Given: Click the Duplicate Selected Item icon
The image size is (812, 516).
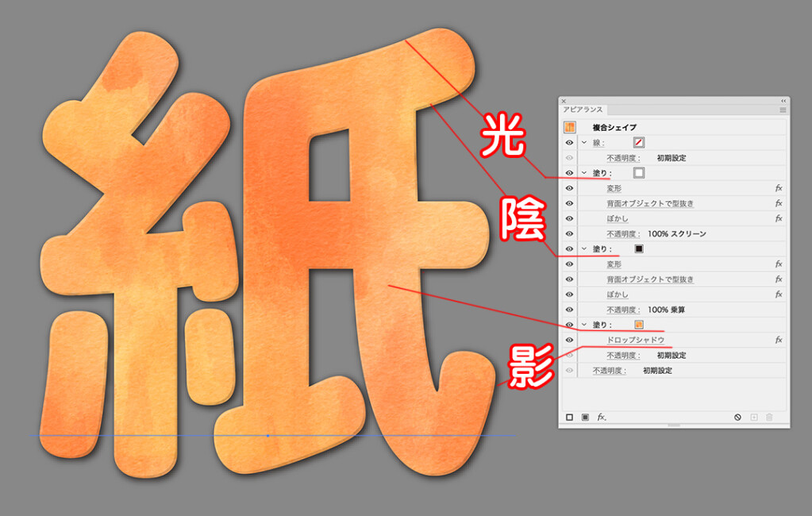Looking at the screenshot, I should tap(754, 417).
